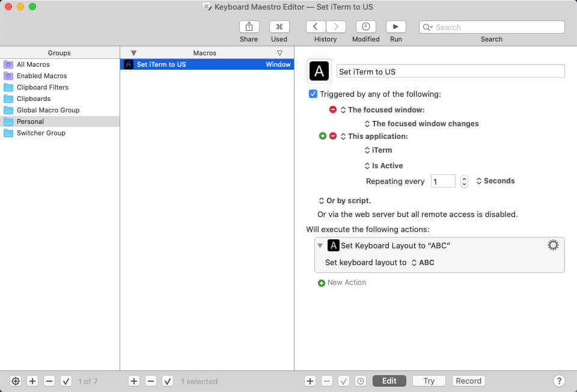
Task: Click the Share toolbar icon
Action: point(249,27)
